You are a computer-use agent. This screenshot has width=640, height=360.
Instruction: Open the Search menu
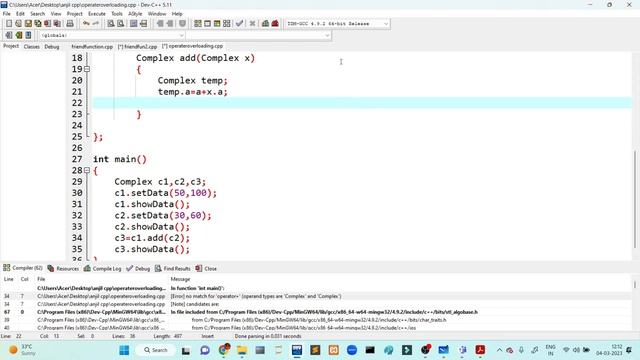click(38, 13)
